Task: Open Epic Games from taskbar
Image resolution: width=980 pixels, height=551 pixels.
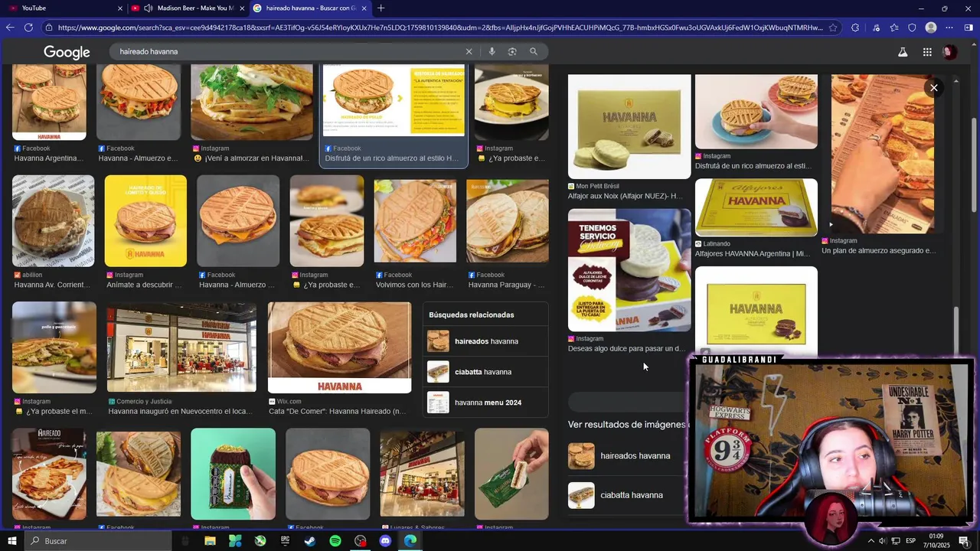Action: click(285, 541)
